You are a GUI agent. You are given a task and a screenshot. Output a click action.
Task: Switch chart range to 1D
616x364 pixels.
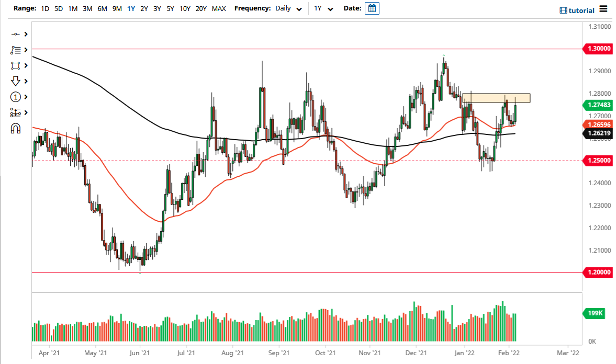point(44,8)
